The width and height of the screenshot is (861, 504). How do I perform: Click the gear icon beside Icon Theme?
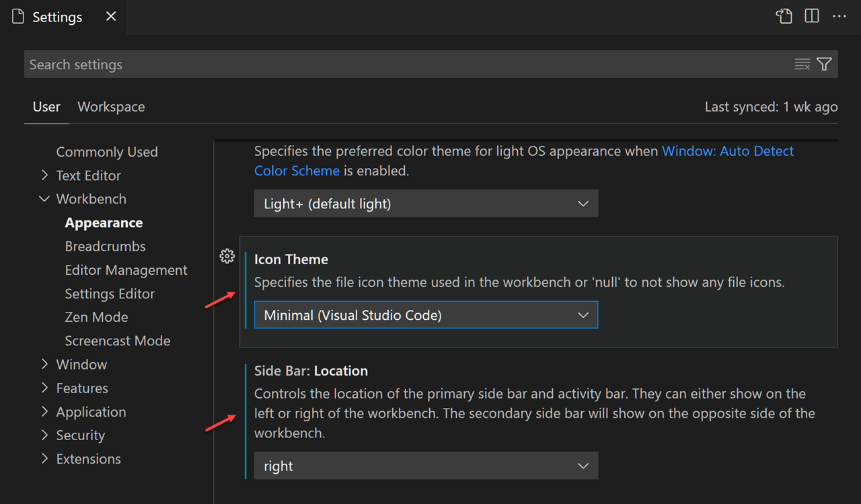(227, 256)
